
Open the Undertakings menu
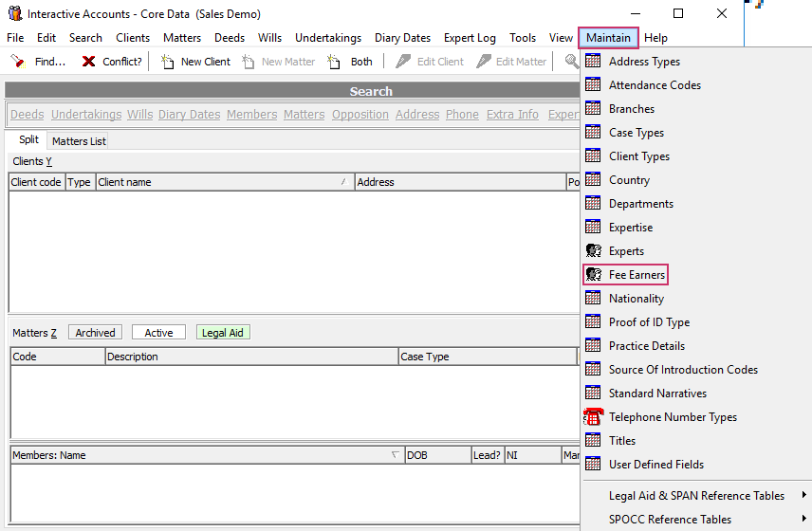tap(328, 38)
